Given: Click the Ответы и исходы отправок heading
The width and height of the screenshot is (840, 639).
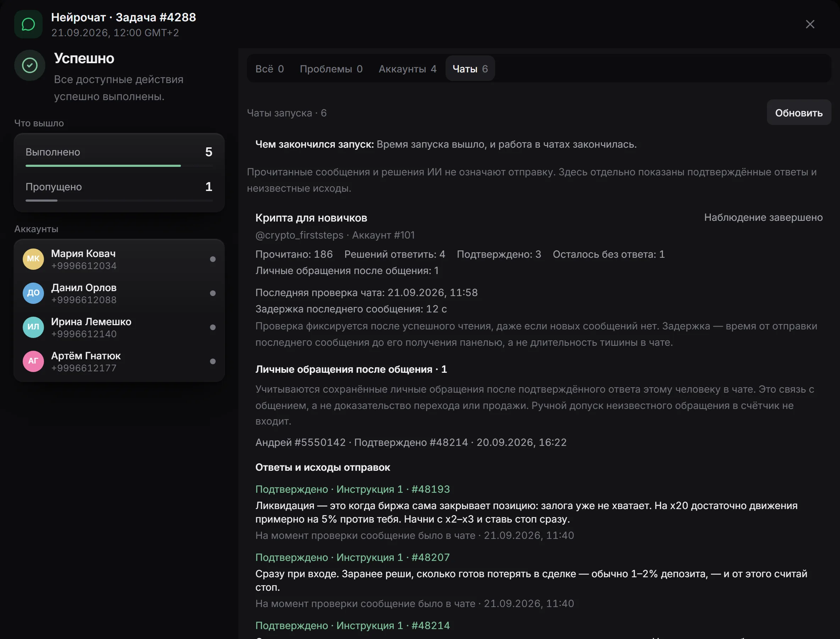Looking at the screenshot, I should [323, 468].
